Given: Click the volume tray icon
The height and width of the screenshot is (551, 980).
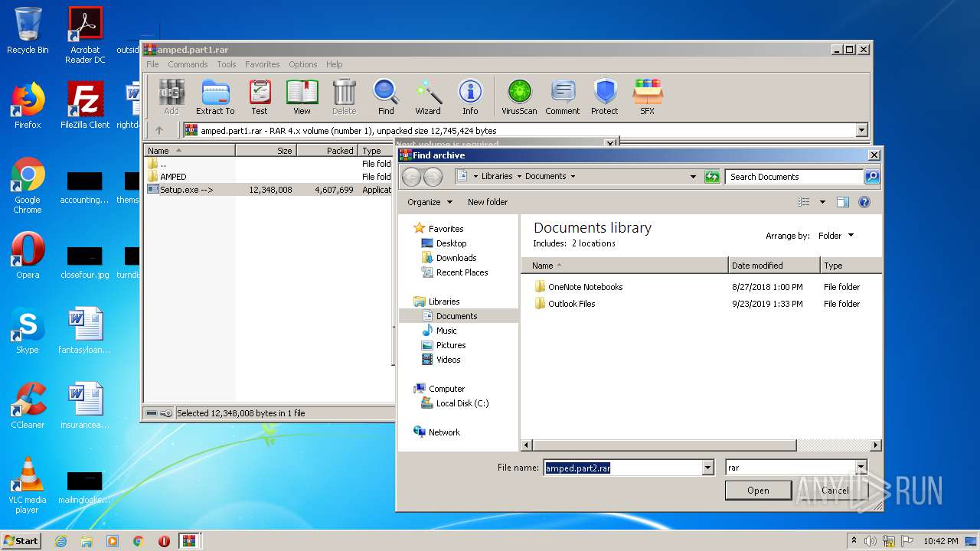Looking at the screenshot, I should (870, 541).
